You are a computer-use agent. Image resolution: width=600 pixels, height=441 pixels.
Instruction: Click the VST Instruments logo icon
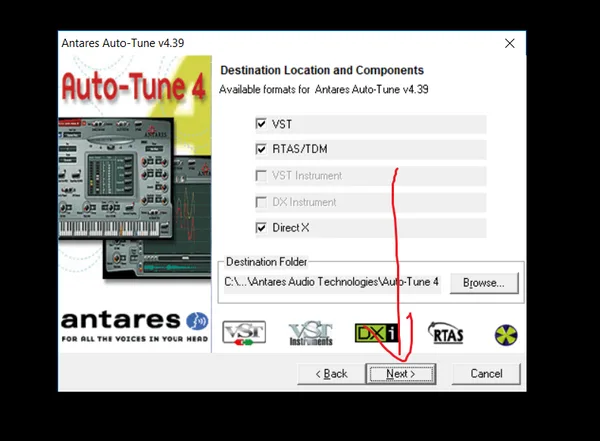(x=311, y=333)
